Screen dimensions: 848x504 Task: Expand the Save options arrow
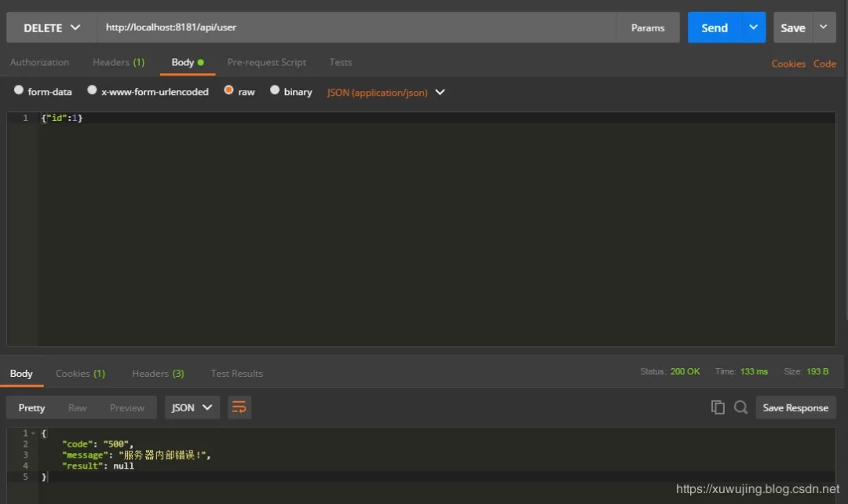coord(823,27)
